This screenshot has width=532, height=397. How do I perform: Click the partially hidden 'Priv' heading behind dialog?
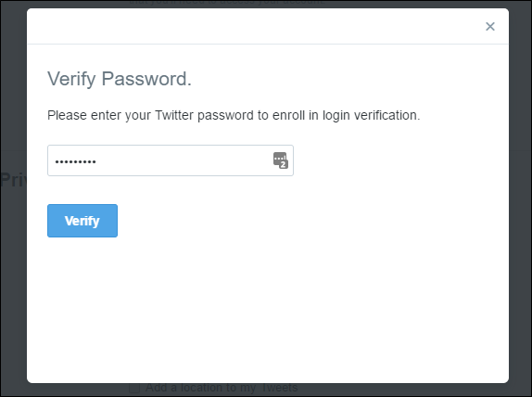click(13, 180)
